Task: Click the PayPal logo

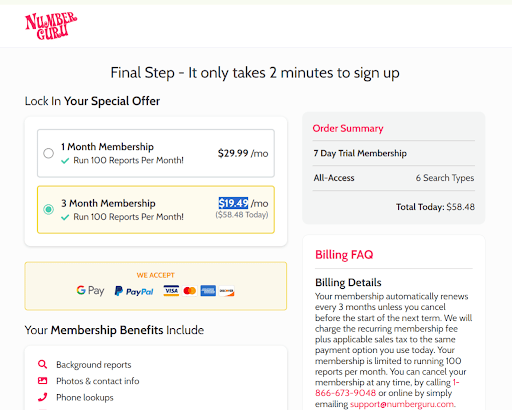Action: point(134,291)
